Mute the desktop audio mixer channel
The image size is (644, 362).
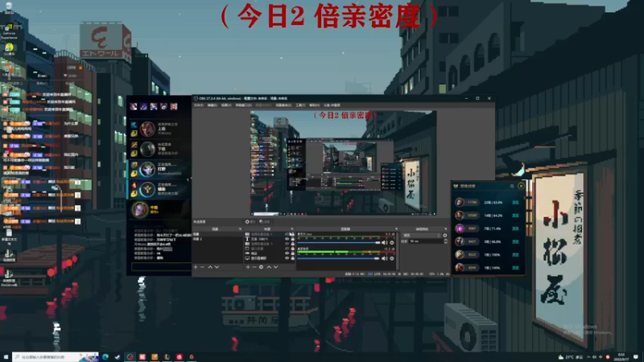click(x=385, y=258)
